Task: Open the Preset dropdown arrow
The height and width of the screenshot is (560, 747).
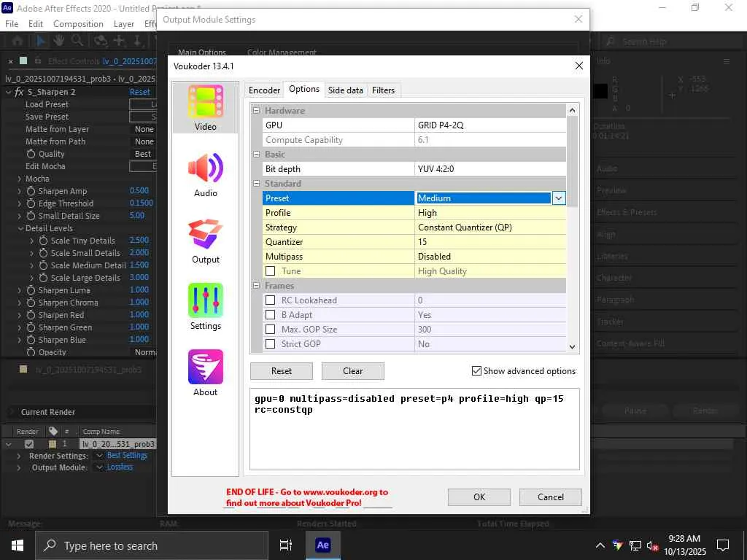Action: pos(559,198)
